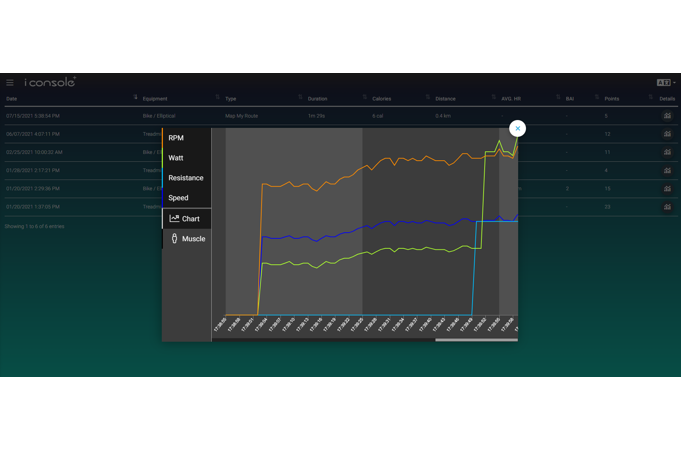Click details icon in fourth table row

(667, 170)
